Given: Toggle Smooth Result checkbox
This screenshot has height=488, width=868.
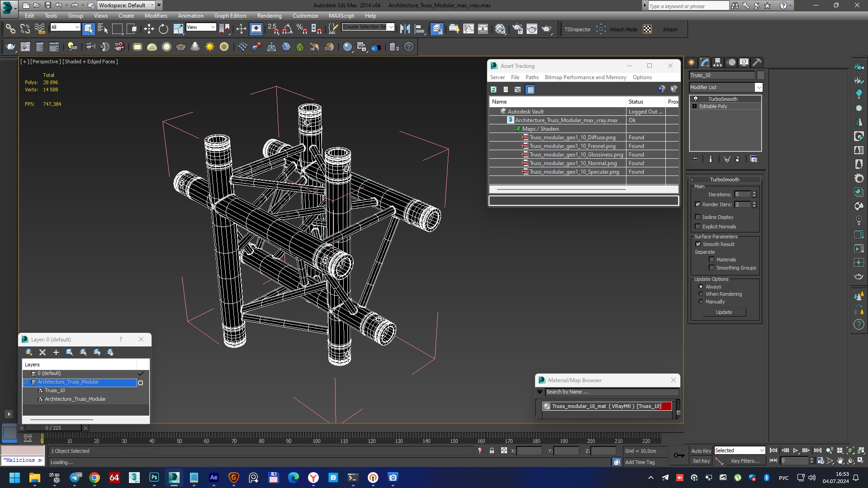Looking at the screenshot, I should click(x=698, y=244).
